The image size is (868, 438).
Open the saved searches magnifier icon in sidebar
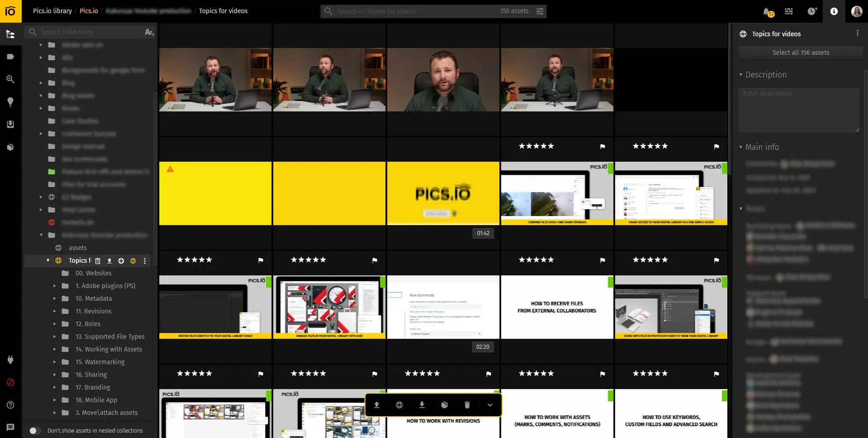(10, 79)
